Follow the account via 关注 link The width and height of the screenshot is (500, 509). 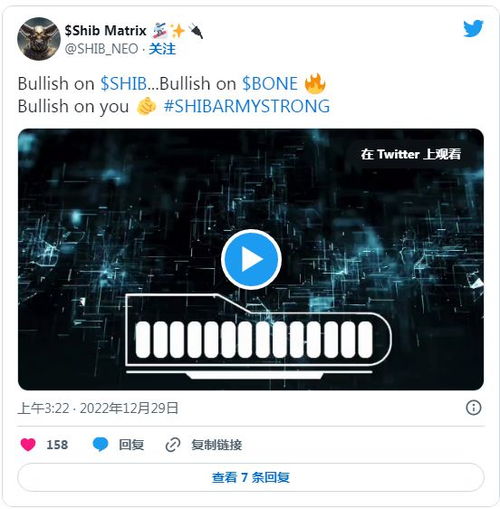click(162, 49)
